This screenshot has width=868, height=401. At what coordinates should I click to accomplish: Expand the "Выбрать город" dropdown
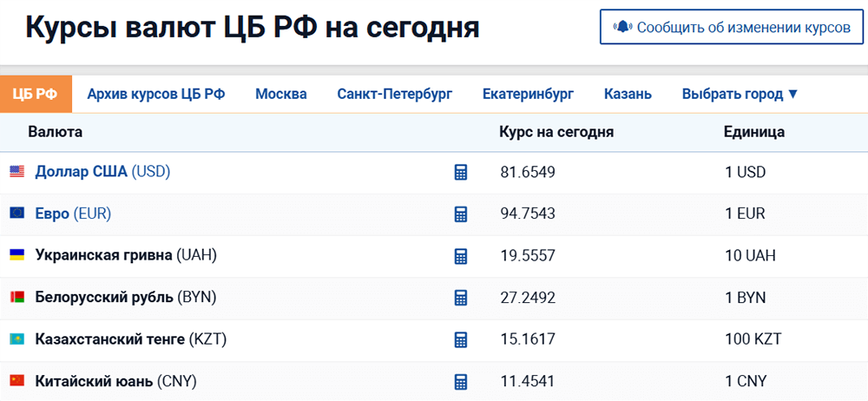[x=740, y=95]
